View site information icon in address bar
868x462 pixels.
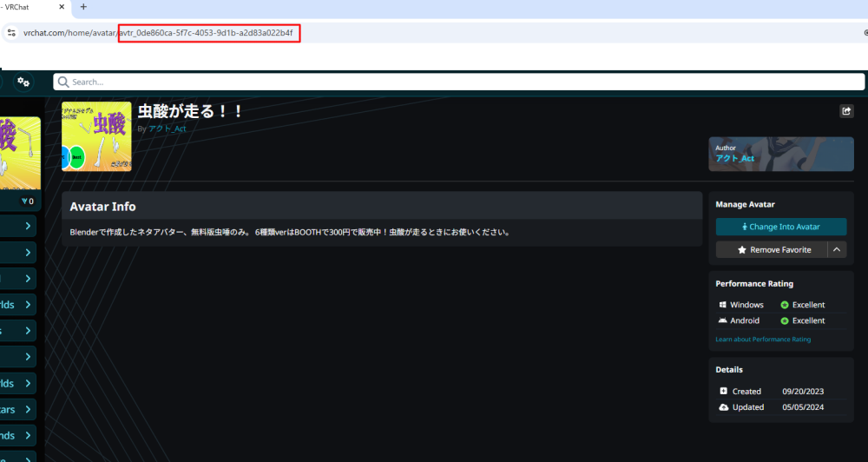11,33
